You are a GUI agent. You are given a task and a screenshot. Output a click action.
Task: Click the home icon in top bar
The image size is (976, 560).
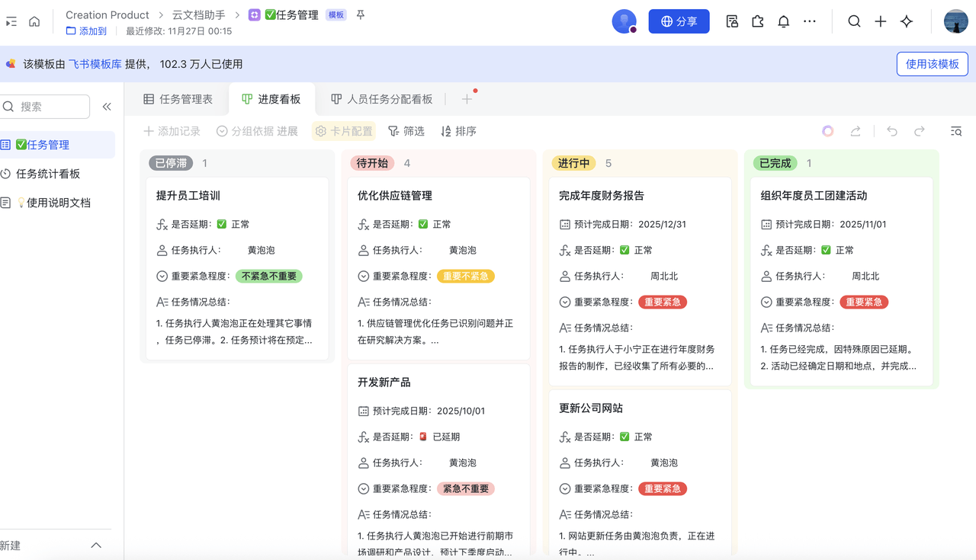(x=34, y=22)
